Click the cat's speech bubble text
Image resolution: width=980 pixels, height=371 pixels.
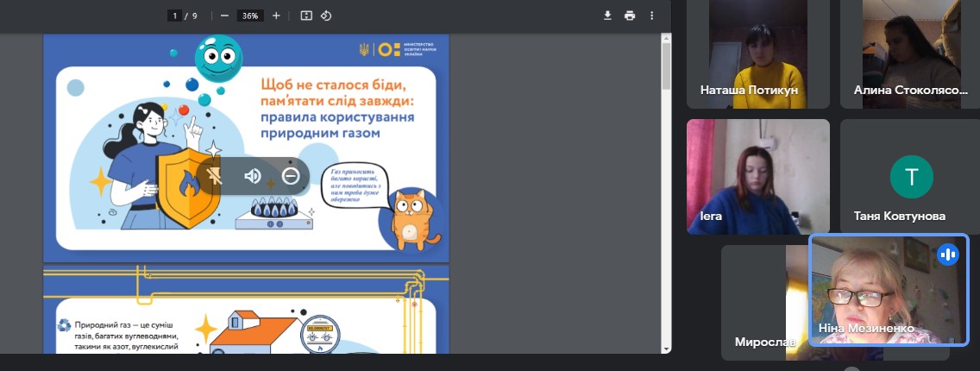pyautogui.click(x=354, y=187)
